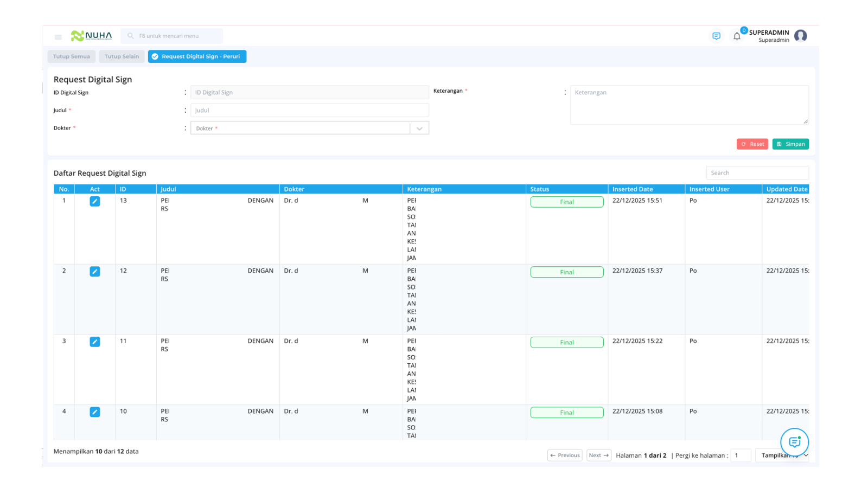Screen dimensions: 868x488
Task: Go to Next page of the table
Action: point(599,455)
